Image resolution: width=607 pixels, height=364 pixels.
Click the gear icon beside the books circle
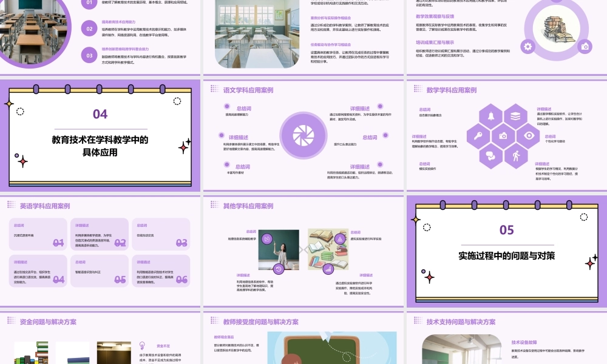pos(527,47)
